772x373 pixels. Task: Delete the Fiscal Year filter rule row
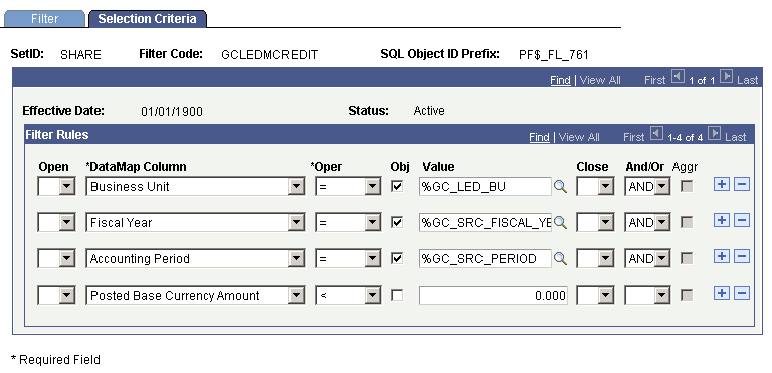(742, 220)
